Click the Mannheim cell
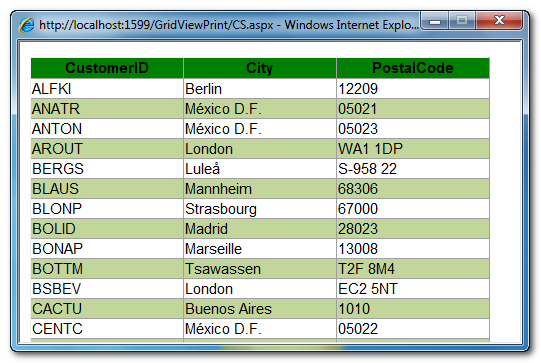Screen dimensions: 541x363 (260, 189)
